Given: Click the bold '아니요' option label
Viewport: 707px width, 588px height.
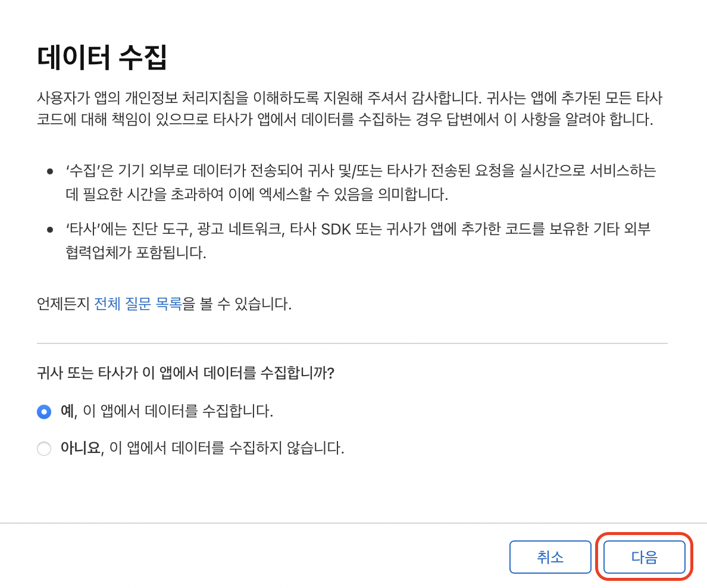Looking at the screenshot, I should [x=80, y=448].
